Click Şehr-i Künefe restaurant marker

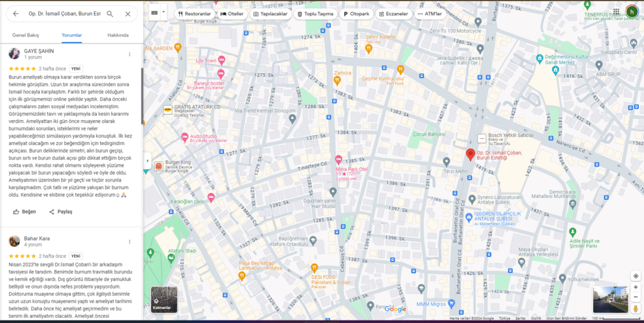[369, 49]
